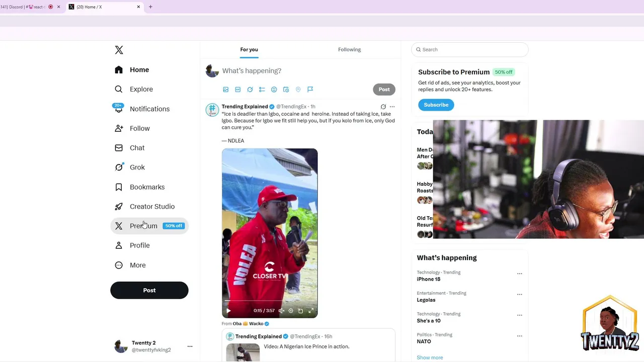
Task: Unmute the video sound
Action: 281,311
